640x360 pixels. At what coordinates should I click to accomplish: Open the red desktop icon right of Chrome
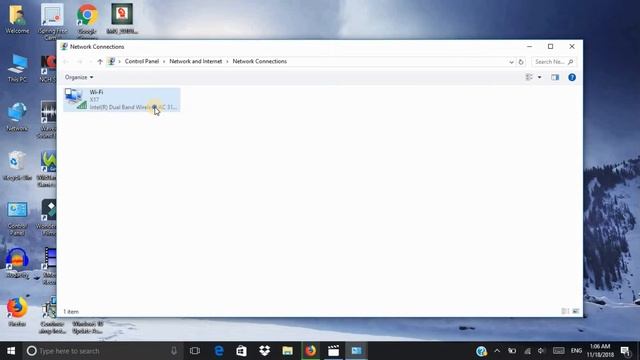tap(122, 19)
